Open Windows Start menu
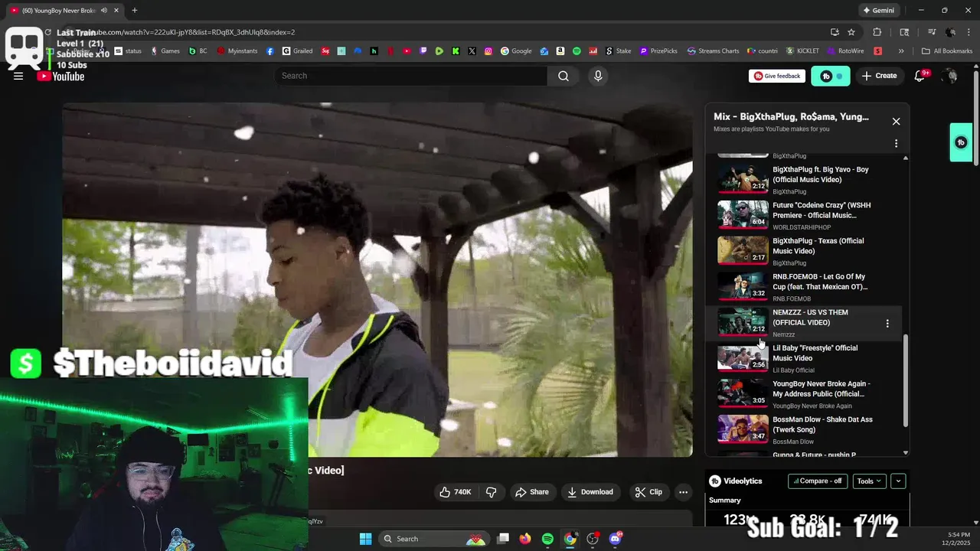Image resolution: width=980 pixels, height=551 pixels. coord(365,539)
